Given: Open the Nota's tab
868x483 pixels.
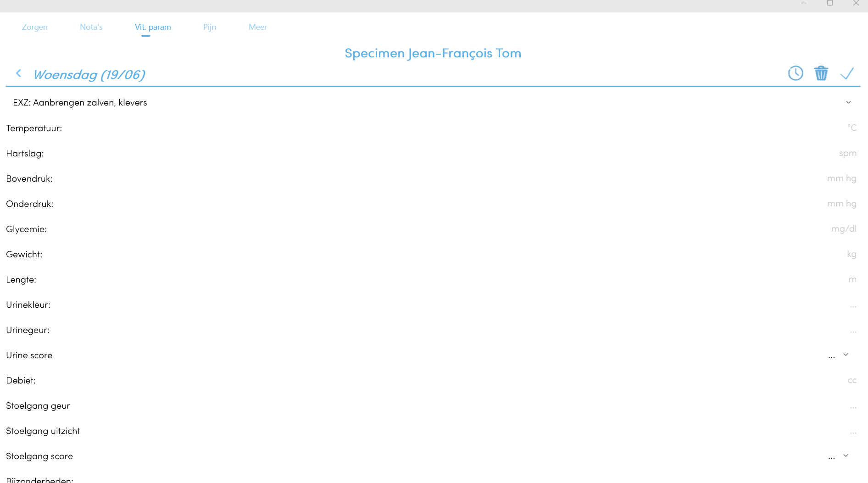Looking at the screenshot, I should click(x=91, y=27).
